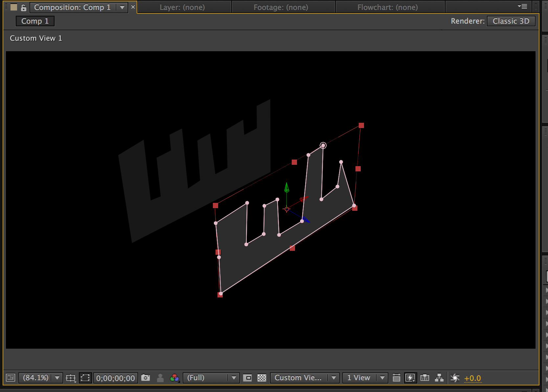548x392 pixels.
Task: Click the green Y-axis arrow handle
Action: pyautogui.click(x=286, y=187)
